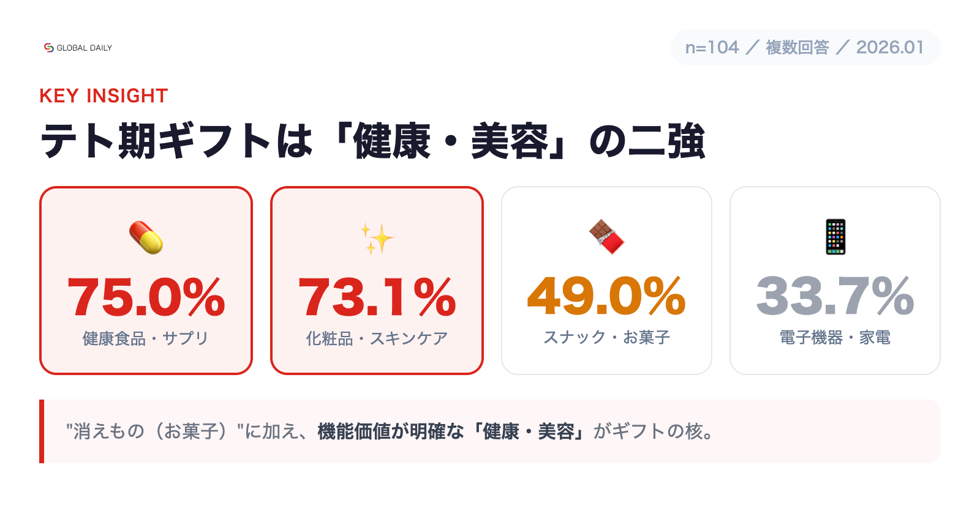
Task: Click the pill capsule emoji icon
Action: click(x=146, y=238)
